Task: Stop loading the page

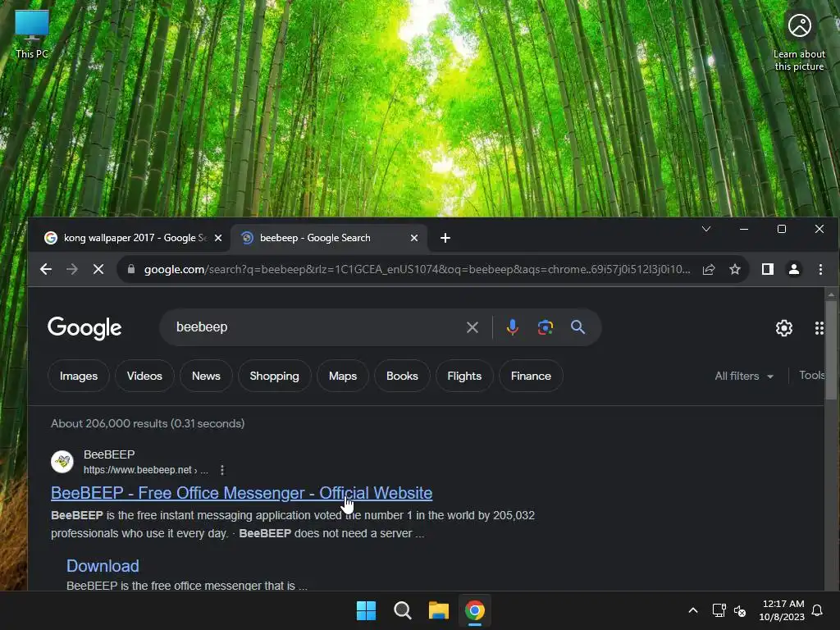Action: point(98,269)
